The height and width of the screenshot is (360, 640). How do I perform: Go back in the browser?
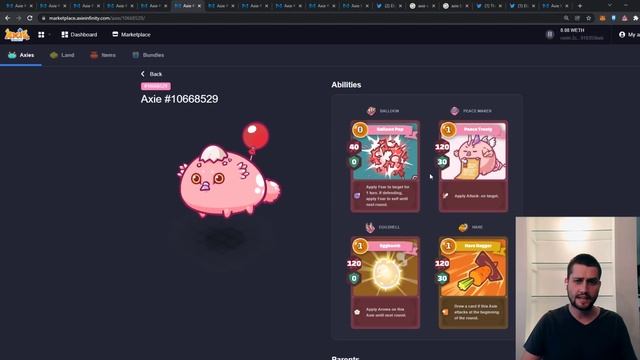pyautogui.click(x=7, y=18)
